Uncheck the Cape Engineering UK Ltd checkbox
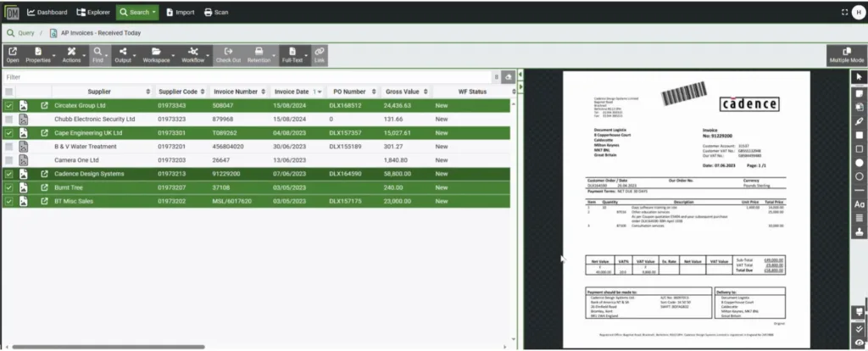 coord(8,133)
